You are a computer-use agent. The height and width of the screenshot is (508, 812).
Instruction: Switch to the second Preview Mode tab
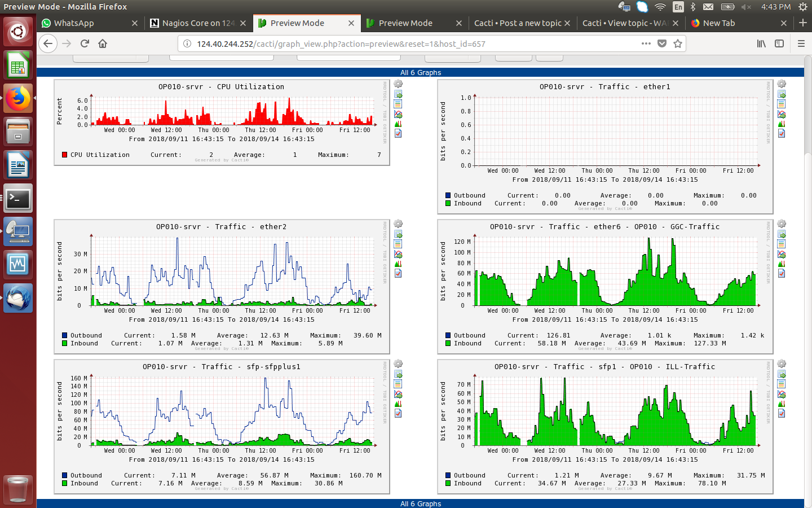click(414, 23)
